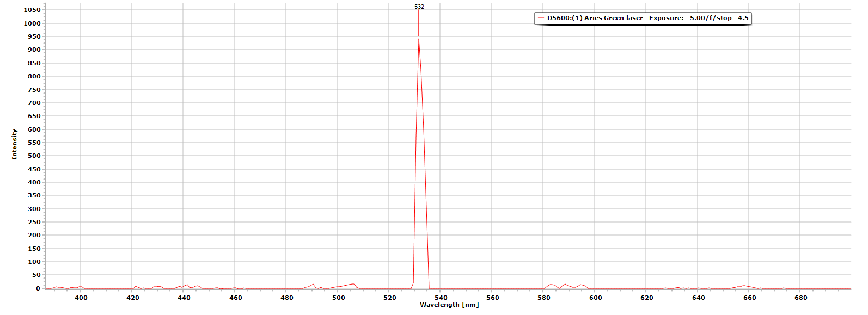
Task: Click the 560 wavelength tick label
Action: (x=493, y=298)
